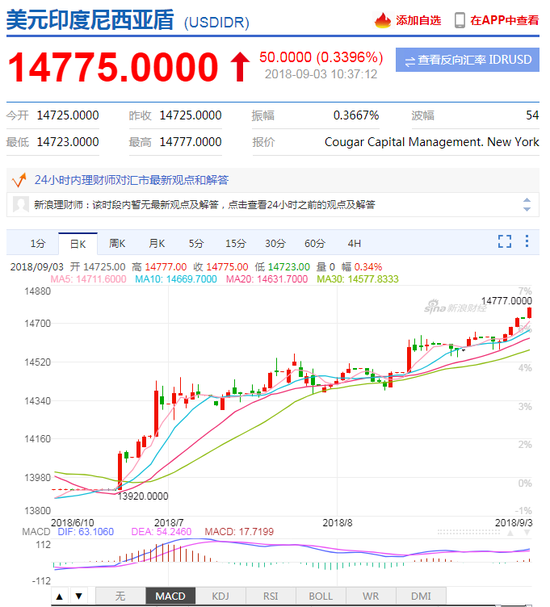Click the 2018/7 date axis label

pyautogui.click(x=169, y=523)
